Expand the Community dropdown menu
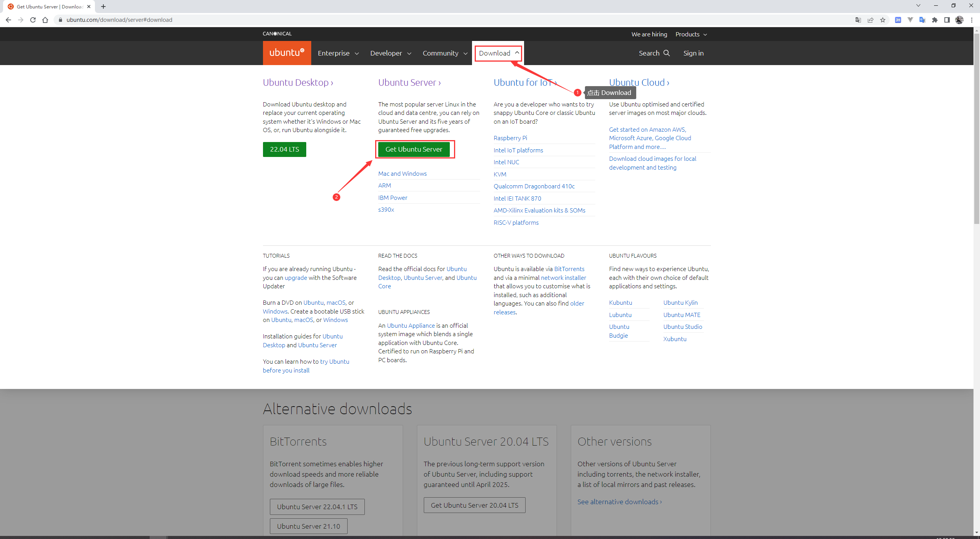Viewport: 980px width, 539px height. [444, 53]
